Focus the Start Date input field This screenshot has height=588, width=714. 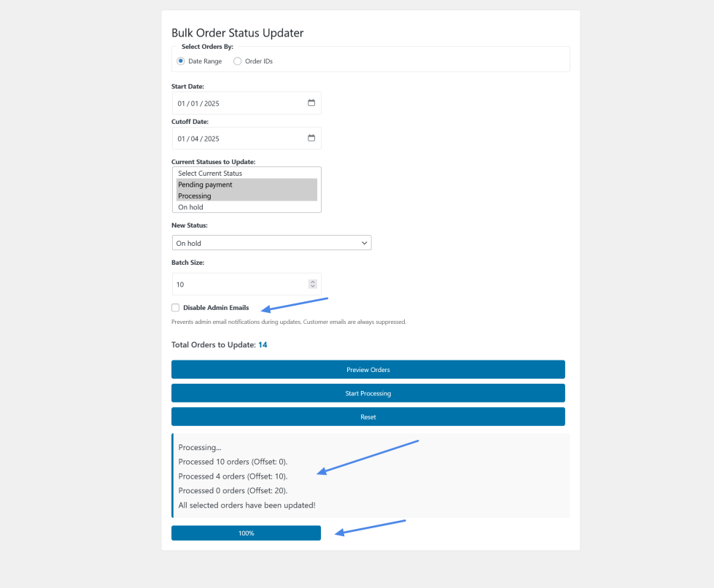[233, 104]
